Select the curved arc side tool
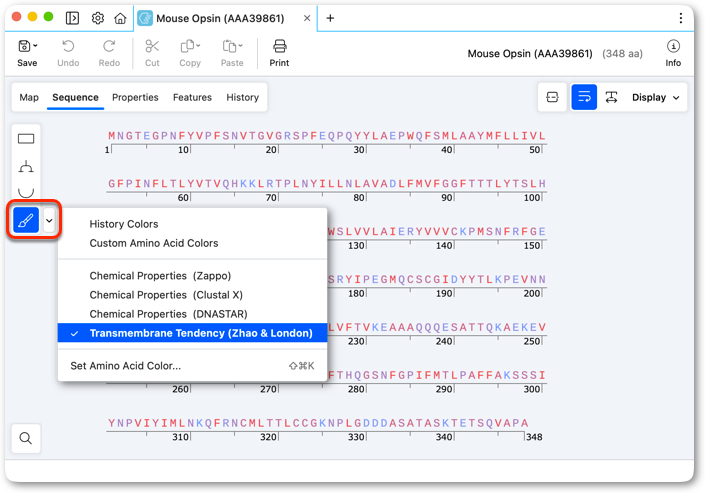This screenshot has height=493, width=714. (26, 192)
